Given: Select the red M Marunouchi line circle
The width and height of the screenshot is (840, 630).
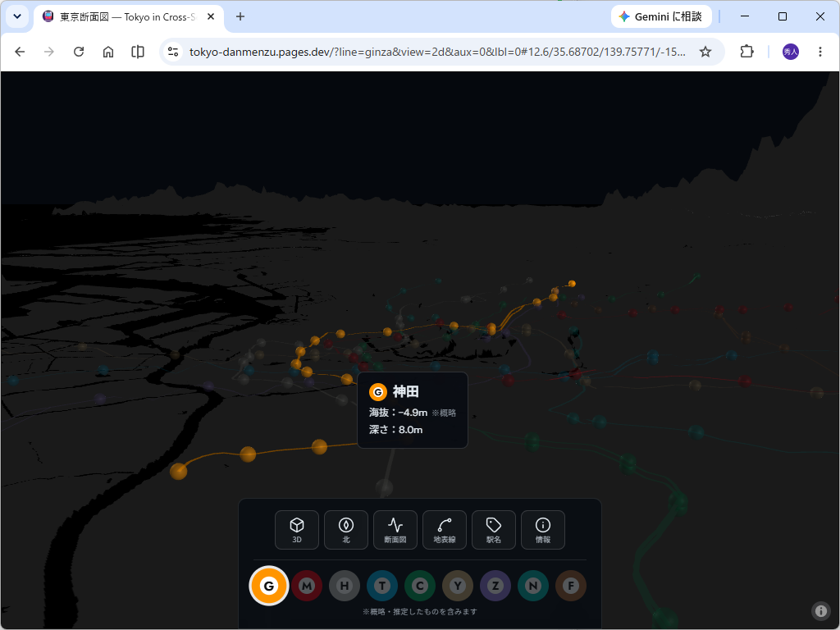Looking at the screenshot, I should click(307, 586).
